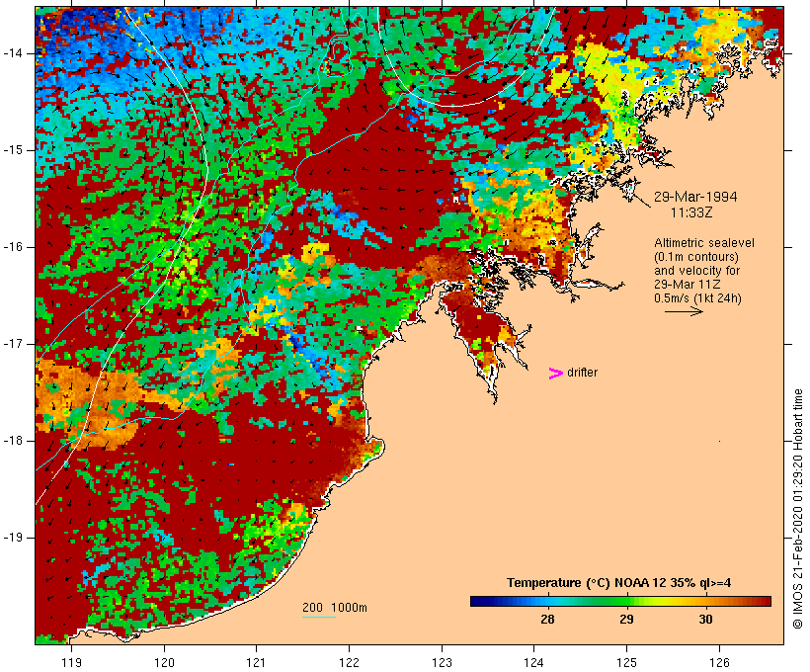Image resolution: width=810 pixels, height=672 pixels.
Task: Click the colorbar tick label 30
Action: tap(705, 619)
